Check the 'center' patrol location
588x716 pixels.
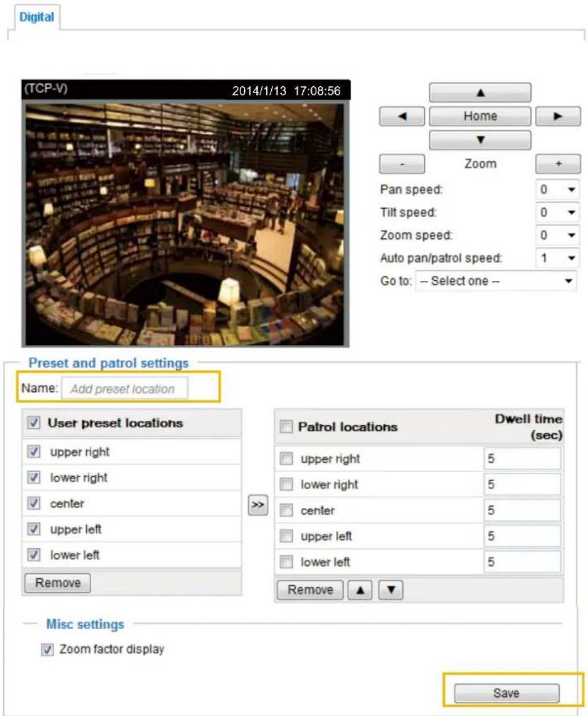[x=286, y=510]
